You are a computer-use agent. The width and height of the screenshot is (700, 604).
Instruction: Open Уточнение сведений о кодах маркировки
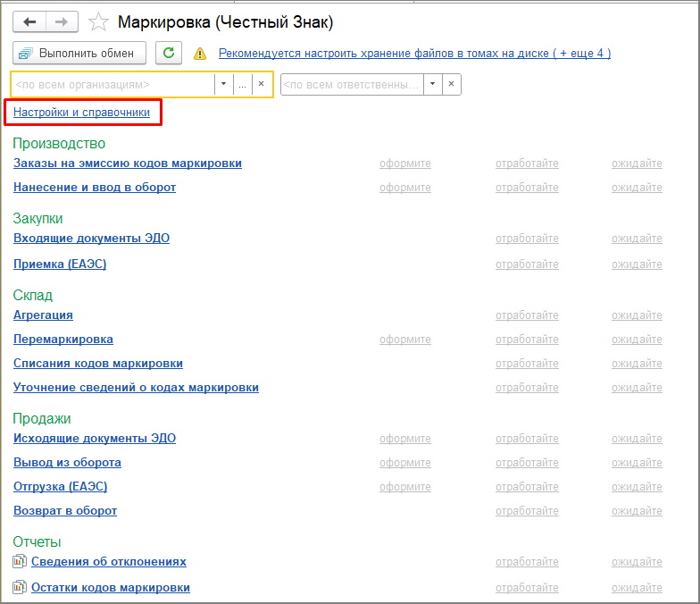[x=136, y=388]
